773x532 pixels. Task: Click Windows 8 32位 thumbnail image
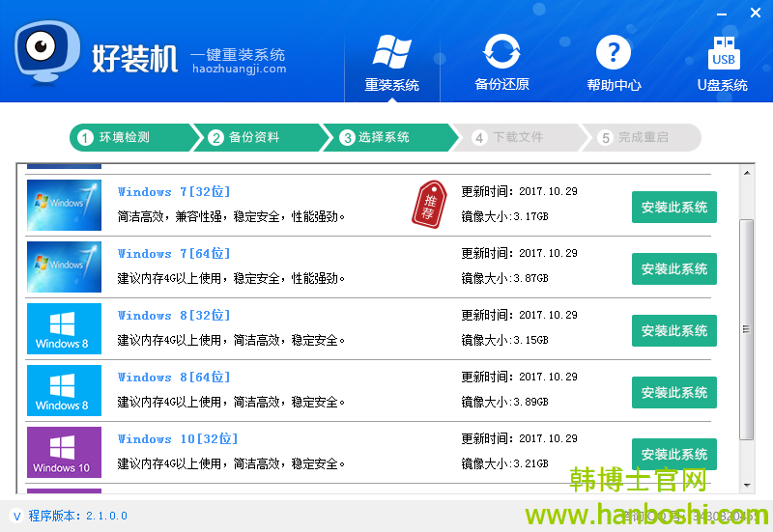64,328
